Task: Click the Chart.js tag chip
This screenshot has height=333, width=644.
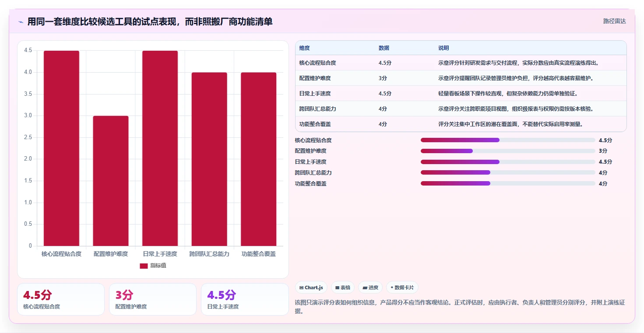Action: pyautogui.click(x=311, y=287)
